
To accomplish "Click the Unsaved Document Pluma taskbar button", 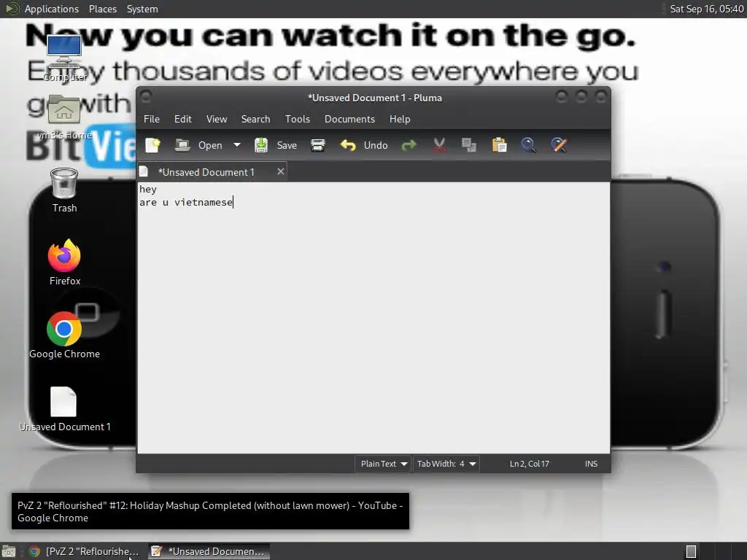I will click(x=208, y=551).
